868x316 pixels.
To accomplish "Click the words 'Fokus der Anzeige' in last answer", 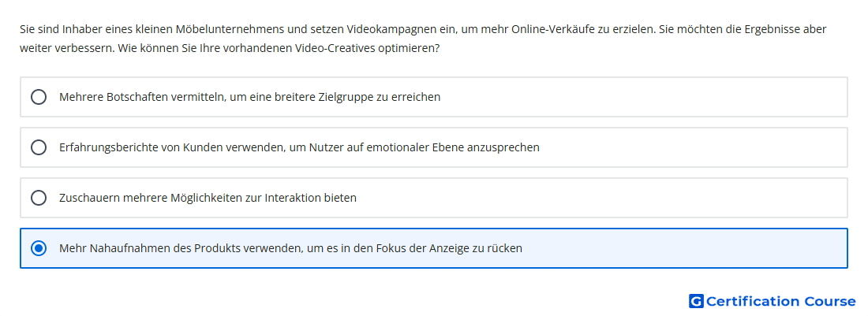I will (400, 248).
